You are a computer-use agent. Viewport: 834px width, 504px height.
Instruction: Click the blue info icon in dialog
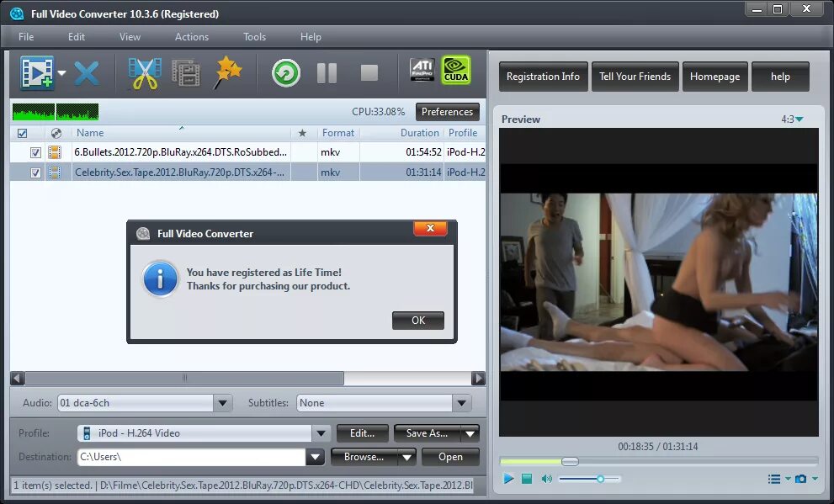coord(160,279)
